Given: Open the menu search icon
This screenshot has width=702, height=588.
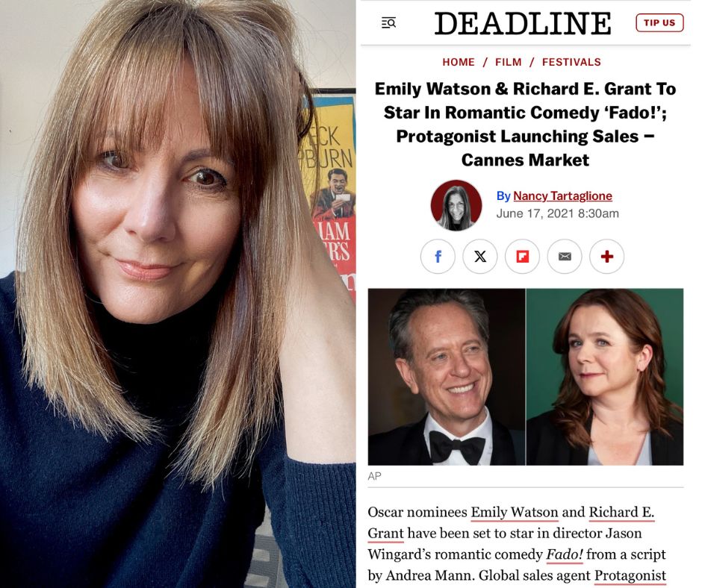Looking at the screenshot, I should [x=388, y=23].
